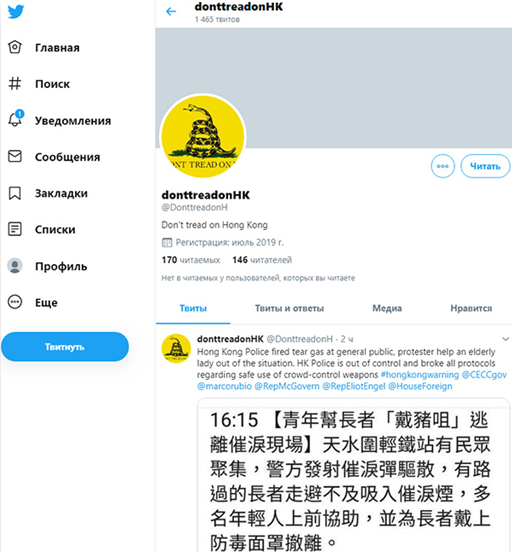512x552 pixels.
Task: Follow account with Читать button
Action: point(485,166)
